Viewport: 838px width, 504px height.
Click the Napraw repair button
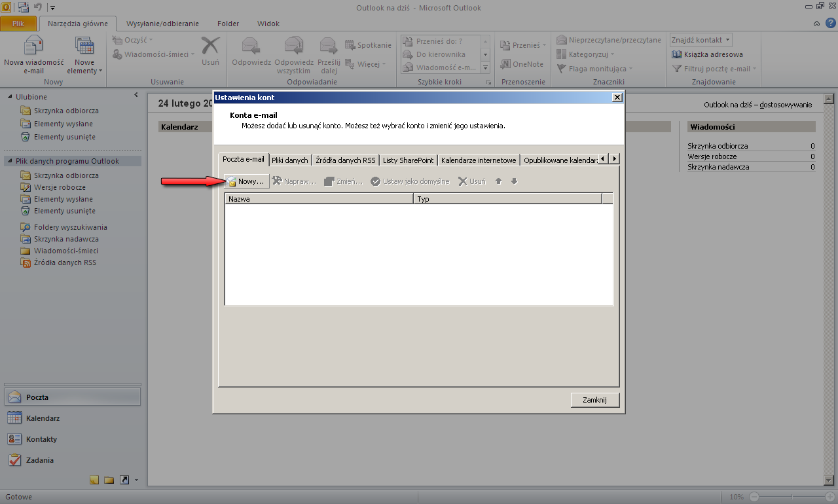294,181
